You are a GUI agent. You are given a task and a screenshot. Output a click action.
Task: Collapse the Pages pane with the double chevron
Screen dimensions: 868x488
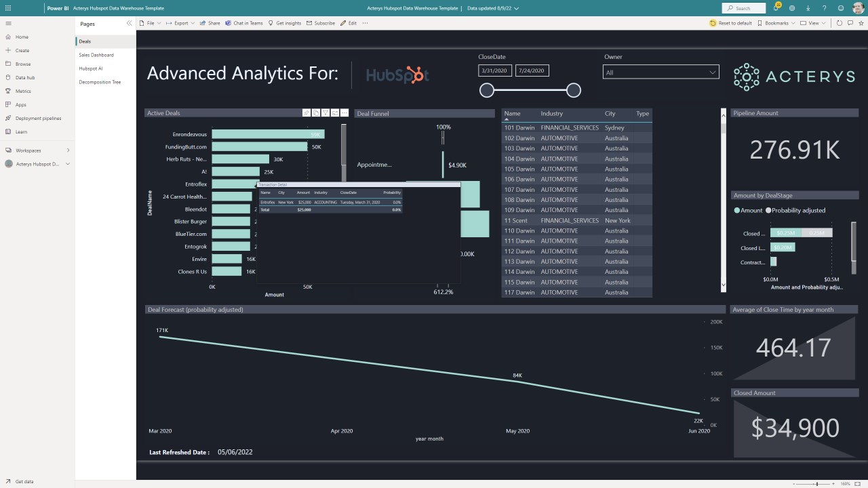[x=129, y=23]
